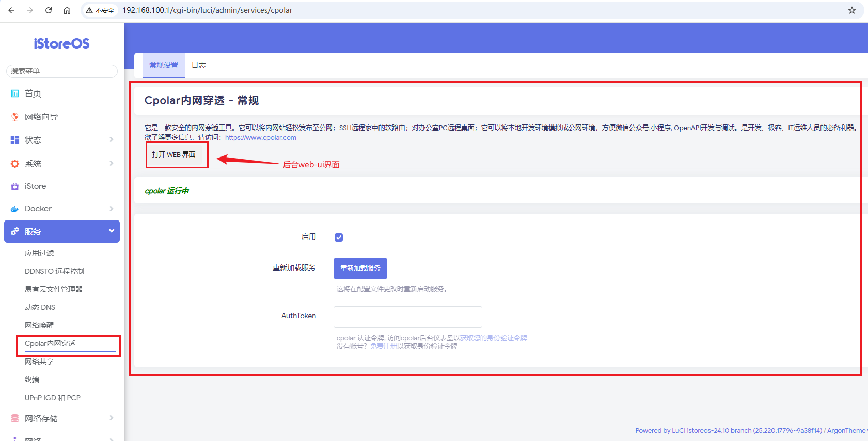Open 应用过滤 service page
The width and height of the screenshot is (868, 441).
[x=39, y=253]
